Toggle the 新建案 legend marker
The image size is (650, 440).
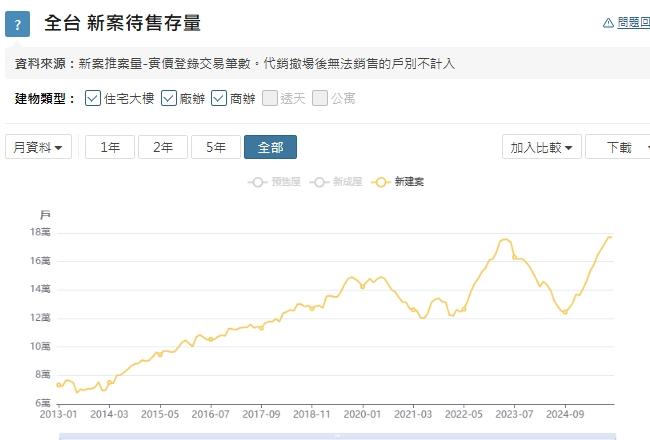(x=380, y=182)
